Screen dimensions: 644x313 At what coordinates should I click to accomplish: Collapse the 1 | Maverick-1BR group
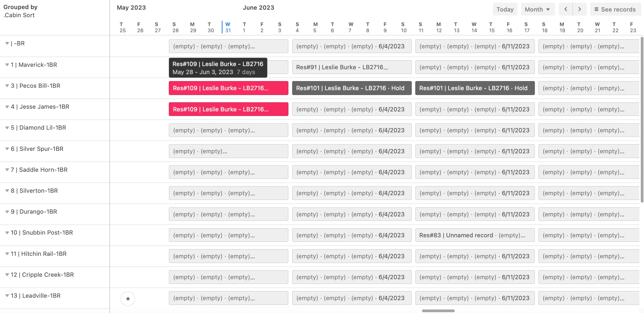coord(7,65)
